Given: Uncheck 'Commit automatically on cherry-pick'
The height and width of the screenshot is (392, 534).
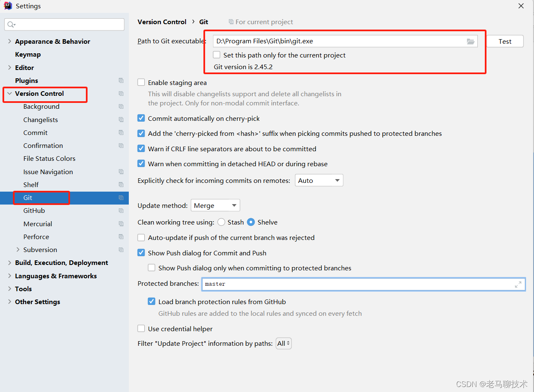Looking at the screenshot, I should pyautogui.click(x=141, y=118).
